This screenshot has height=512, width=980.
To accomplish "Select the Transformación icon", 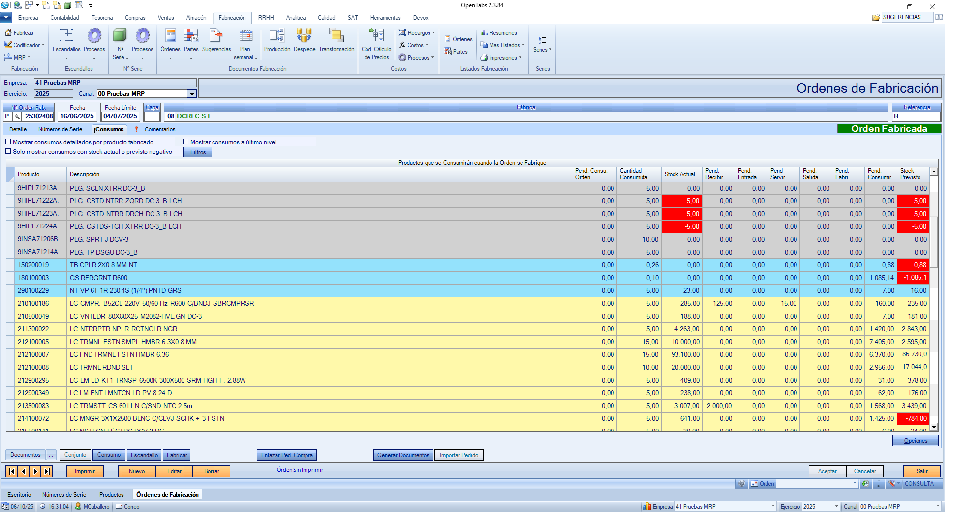I will 336,36.
